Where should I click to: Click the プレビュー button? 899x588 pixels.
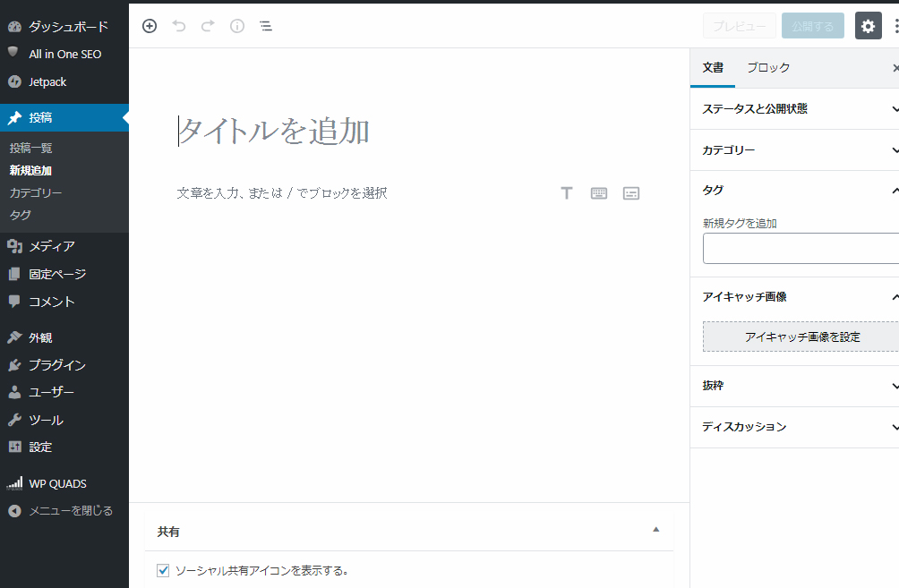(739, 26)
